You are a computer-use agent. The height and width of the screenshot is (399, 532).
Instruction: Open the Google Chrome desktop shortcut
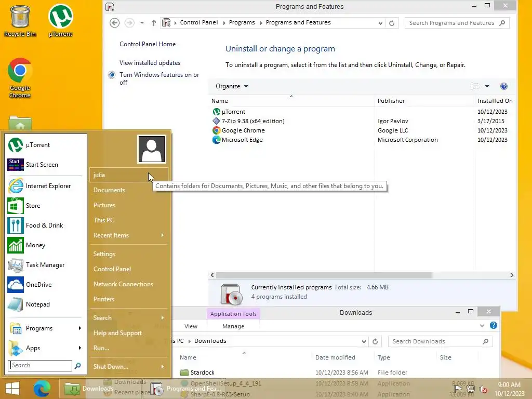point(20,78)
